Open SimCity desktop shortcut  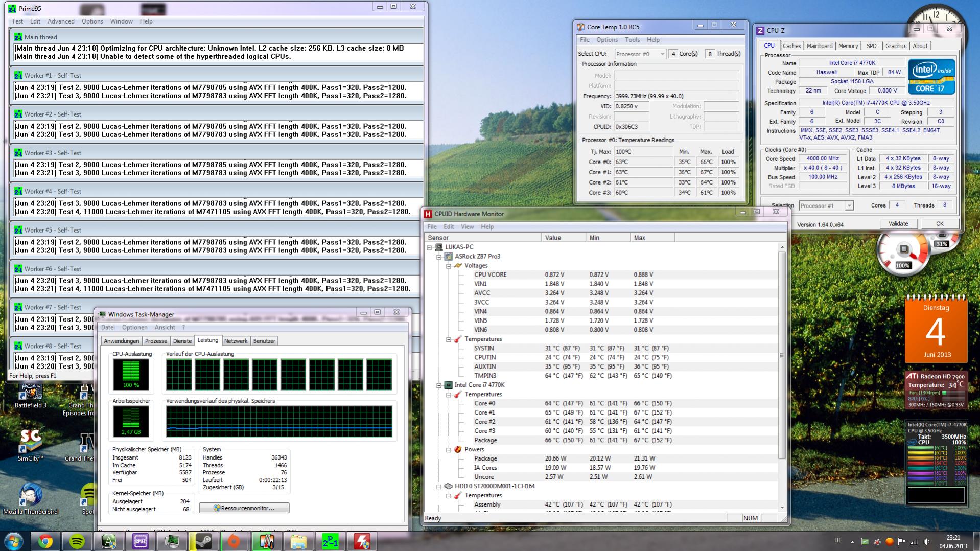(x=30, y=445)
